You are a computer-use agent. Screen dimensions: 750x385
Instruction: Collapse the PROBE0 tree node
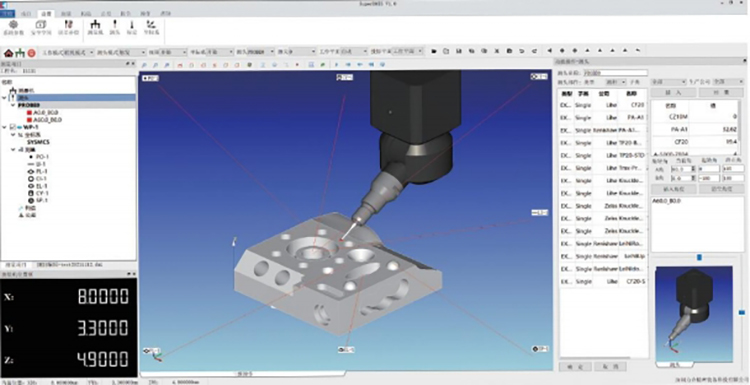coord(13,105)
